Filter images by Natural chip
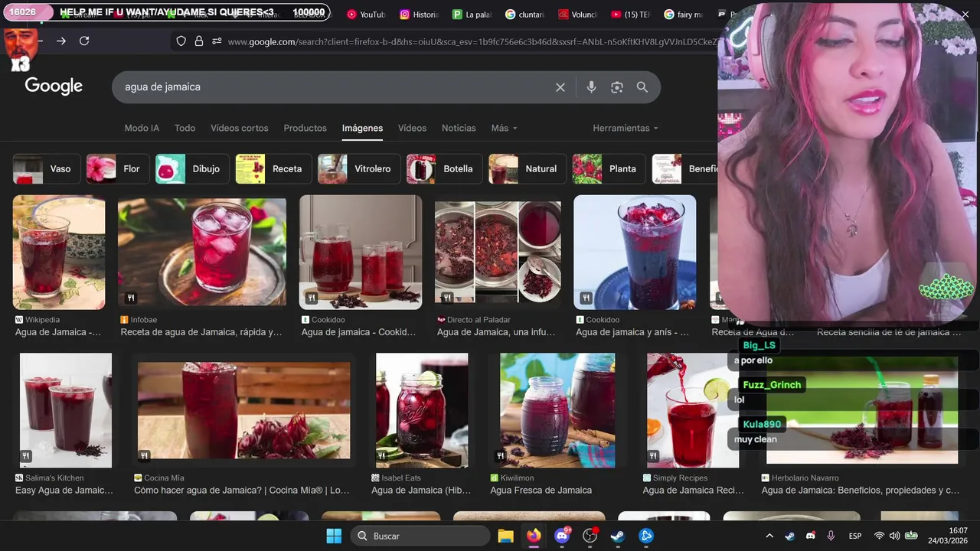The height and width of the screenshot is (551, 980). [528, 169]
